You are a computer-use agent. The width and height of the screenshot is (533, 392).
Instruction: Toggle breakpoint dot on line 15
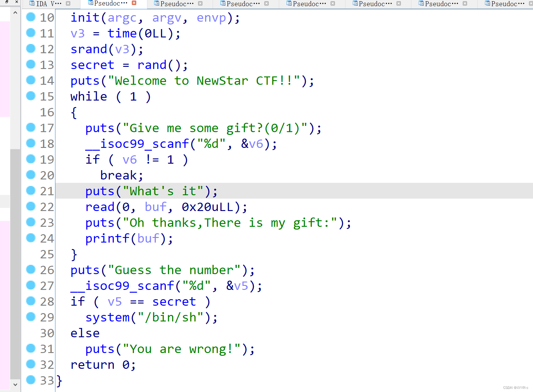pos(31,96)
